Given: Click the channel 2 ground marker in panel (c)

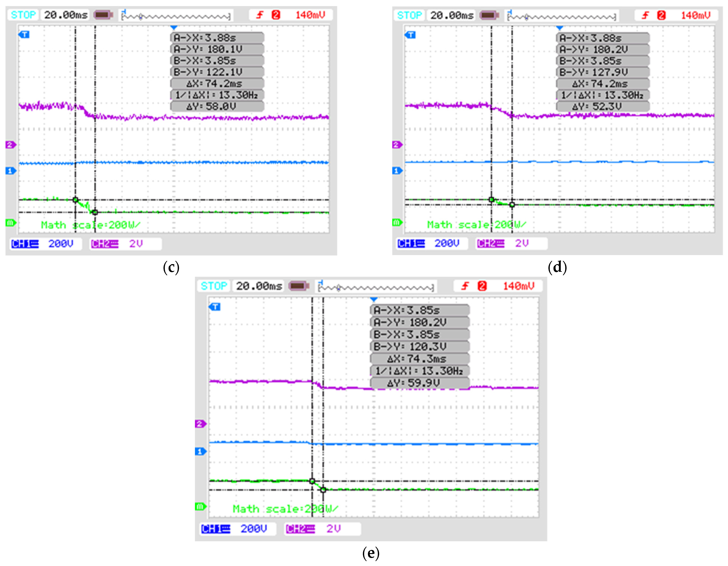Looking at the screenshot, I should coord(10,145).
